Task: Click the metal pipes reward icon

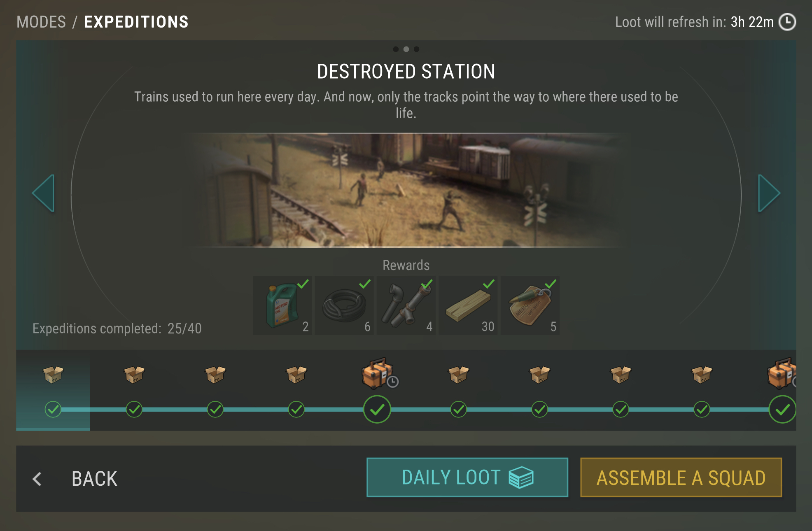Action: tap(406, 305)
